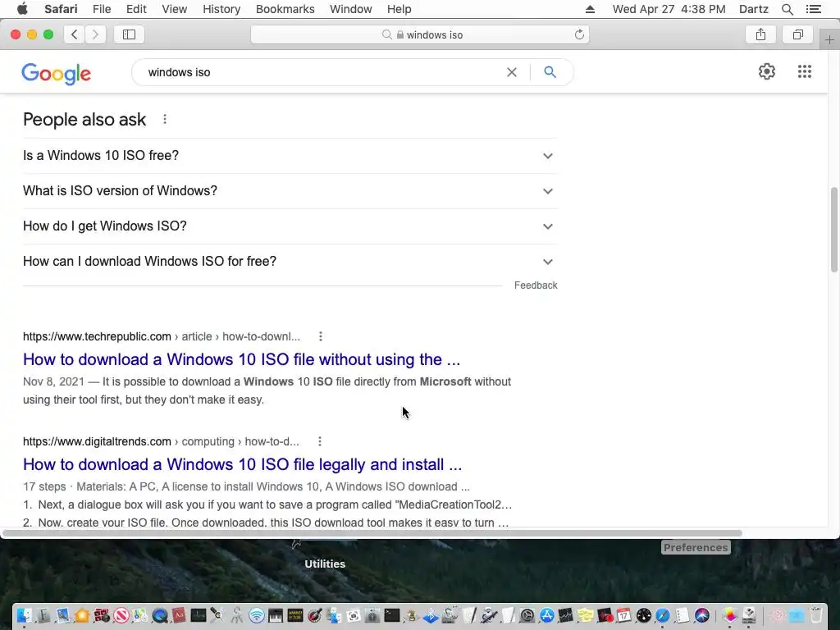The height and width of the screenshot is (630, 840).
Task: Expand "What is ISO version of Windows?"
Action: (290, 191)
